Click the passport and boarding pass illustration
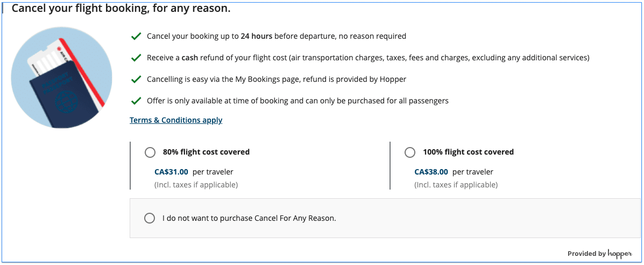The image size is (644, 265). pos(61,79)
